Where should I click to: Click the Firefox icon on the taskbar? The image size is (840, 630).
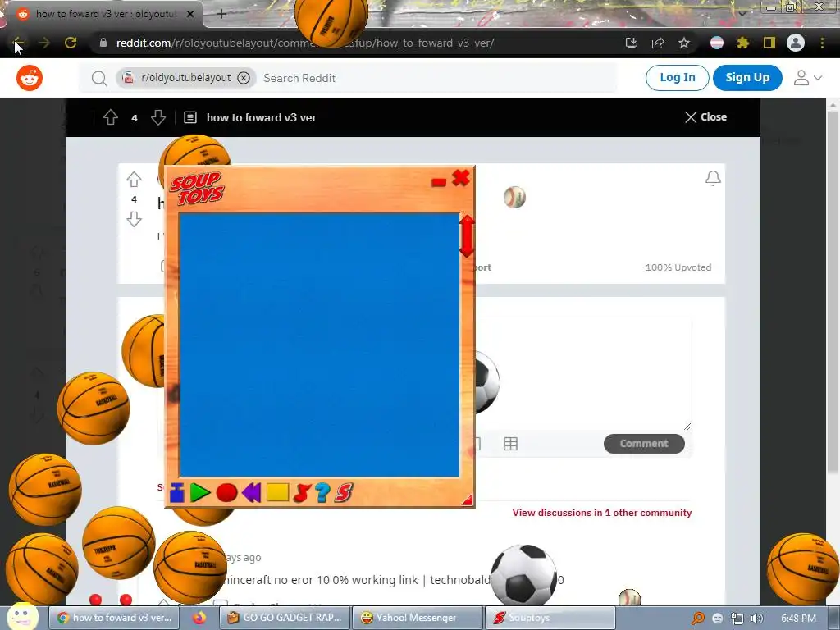pyautogui.click(x=200, y=618)
